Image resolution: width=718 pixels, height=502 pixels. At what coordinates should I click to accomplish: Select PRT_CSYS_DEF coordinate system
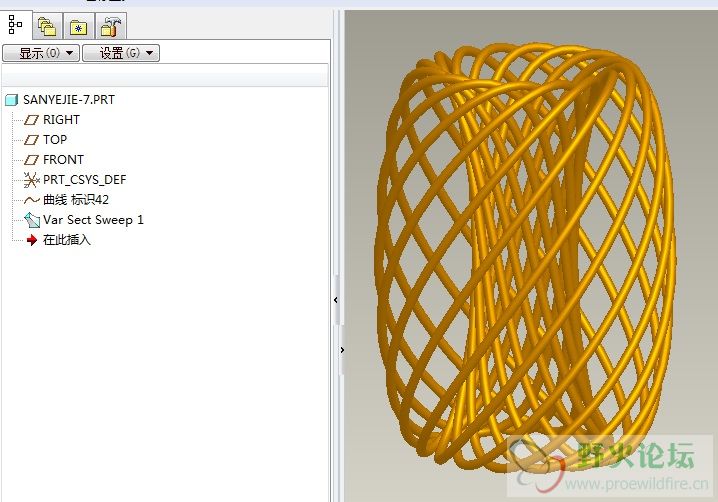[85, 180]
